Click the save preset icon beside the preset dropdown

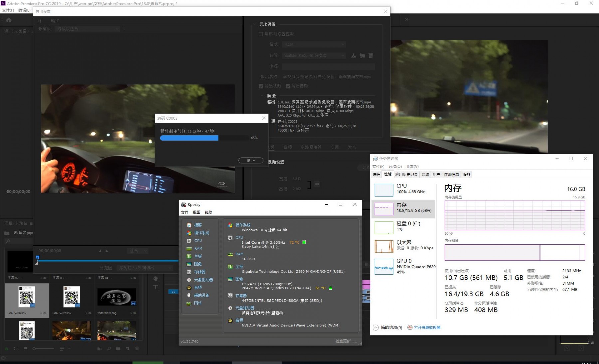(353, 56)
